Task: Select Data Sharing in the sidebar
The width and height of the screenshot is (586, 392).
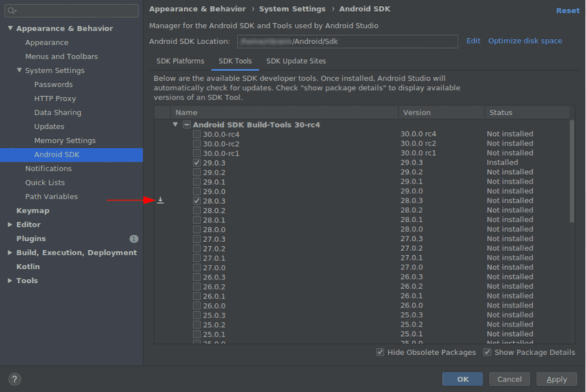Action: pyautogui.click(x=57, y=112)
